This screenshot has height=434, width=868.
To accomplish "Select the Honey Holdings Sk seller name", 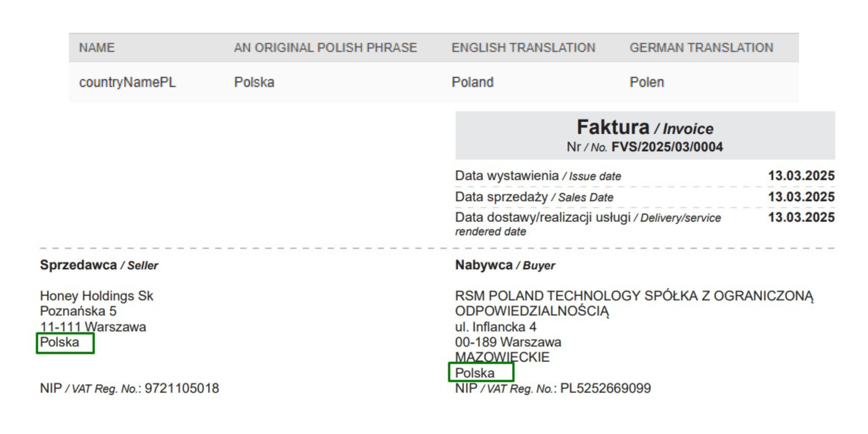I will point(96,296).
